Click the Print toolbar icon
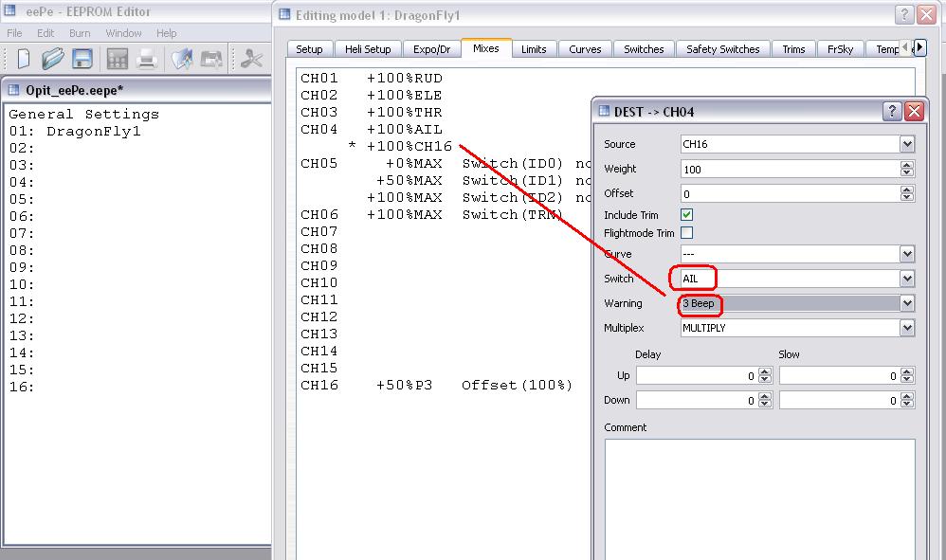The width and height of the screenshot is (946, 560). point(147,59)
